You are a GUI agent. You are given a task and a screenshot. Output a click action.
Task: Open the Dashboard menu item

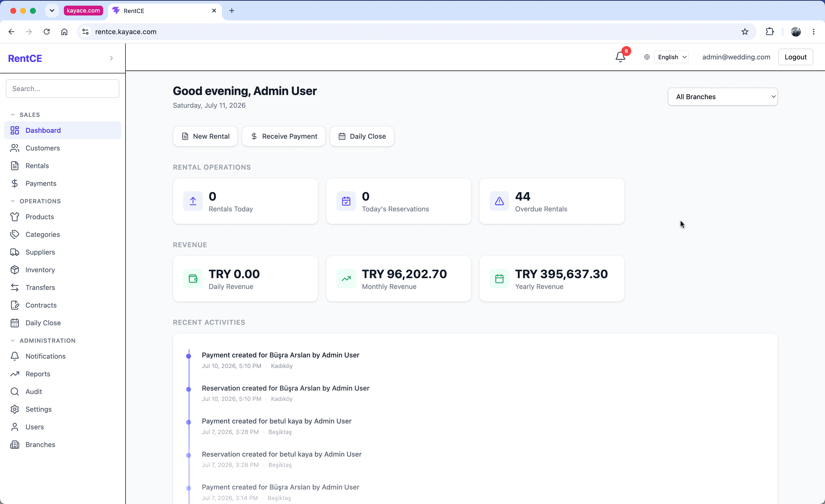coord(63,130)
